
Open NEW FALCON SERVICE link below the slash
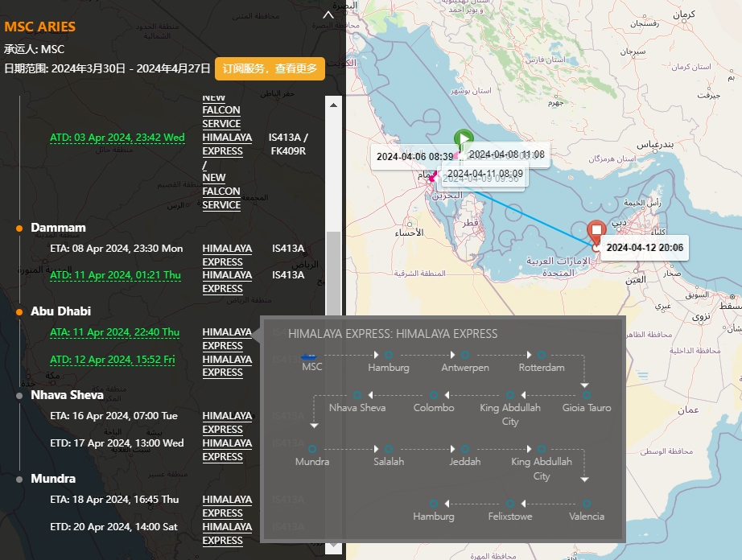pos(221,191)
